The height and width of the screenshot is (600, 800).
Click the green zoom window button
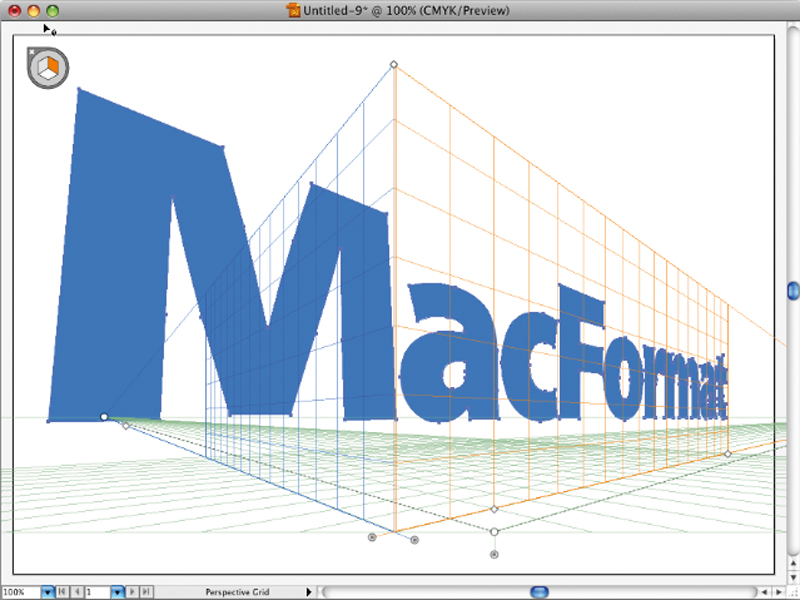(53, 10)
